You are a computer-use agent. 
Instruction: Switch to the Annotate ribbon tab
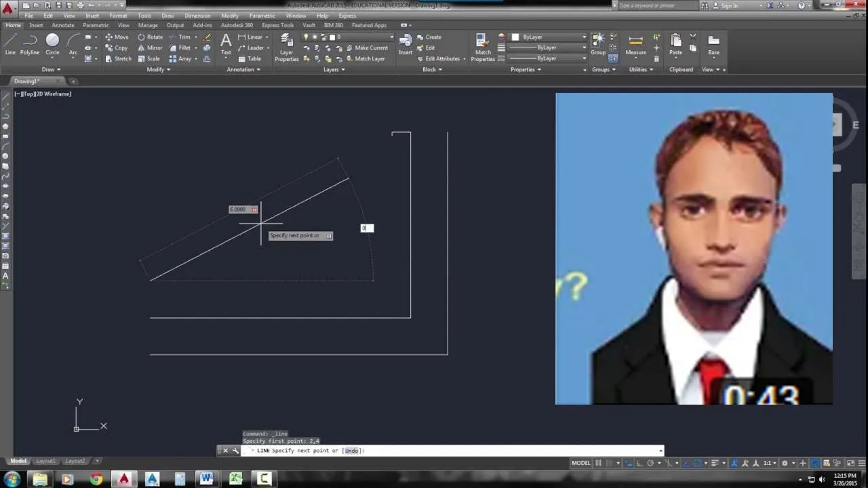63,25
